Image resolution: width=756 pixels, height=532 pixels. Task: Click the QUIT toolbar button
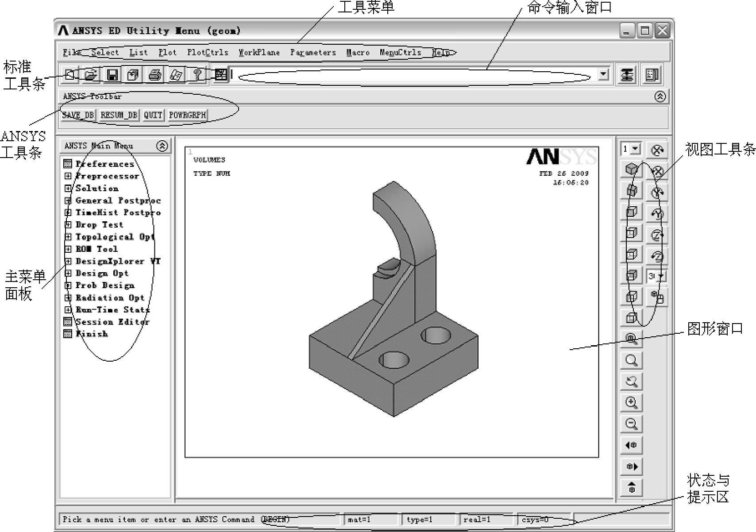pyautogui.click(x=153, y=115)
